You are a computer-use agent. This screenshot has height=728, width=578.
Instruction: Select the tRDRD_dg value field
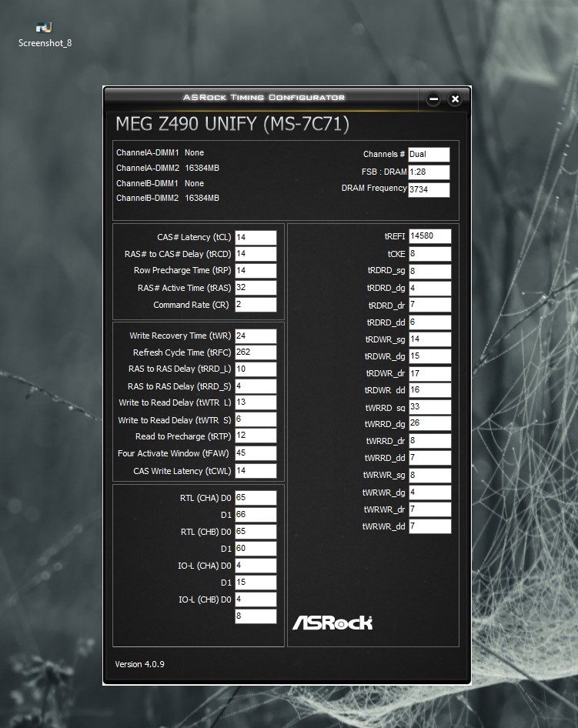click(x=430, y=289)
